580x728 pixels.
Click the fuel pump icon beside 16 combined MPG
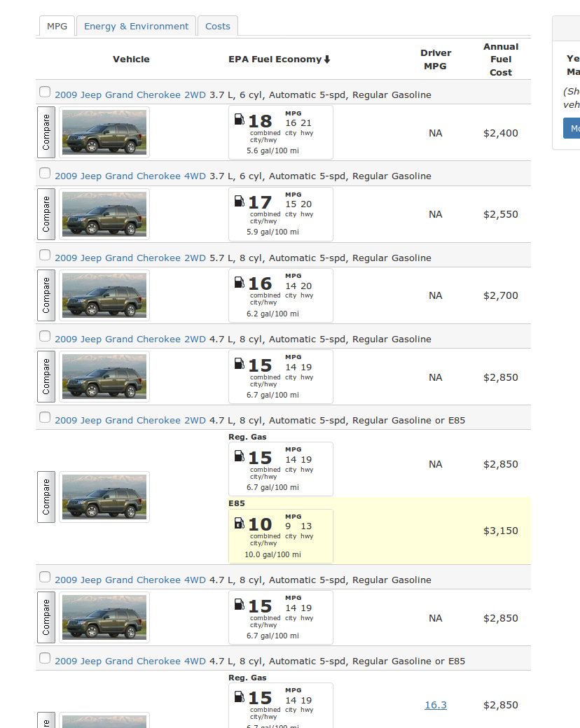240,282
